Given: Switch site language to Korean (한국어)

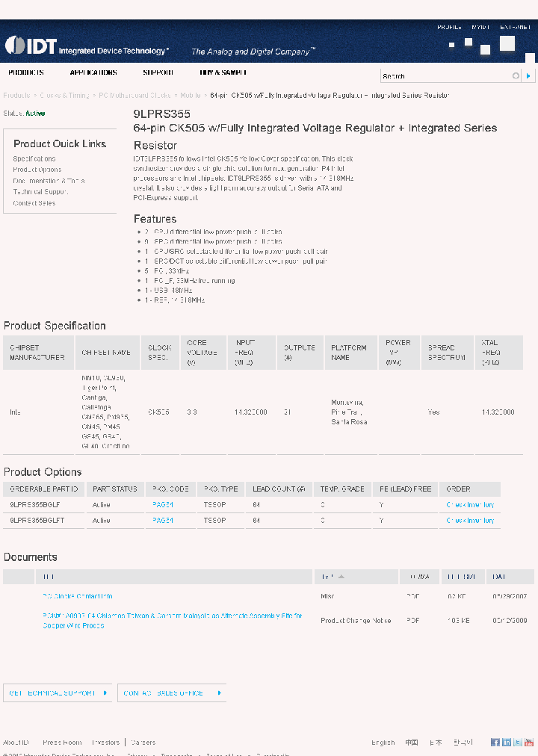Looking at the screenshot, I should (463, 743).
